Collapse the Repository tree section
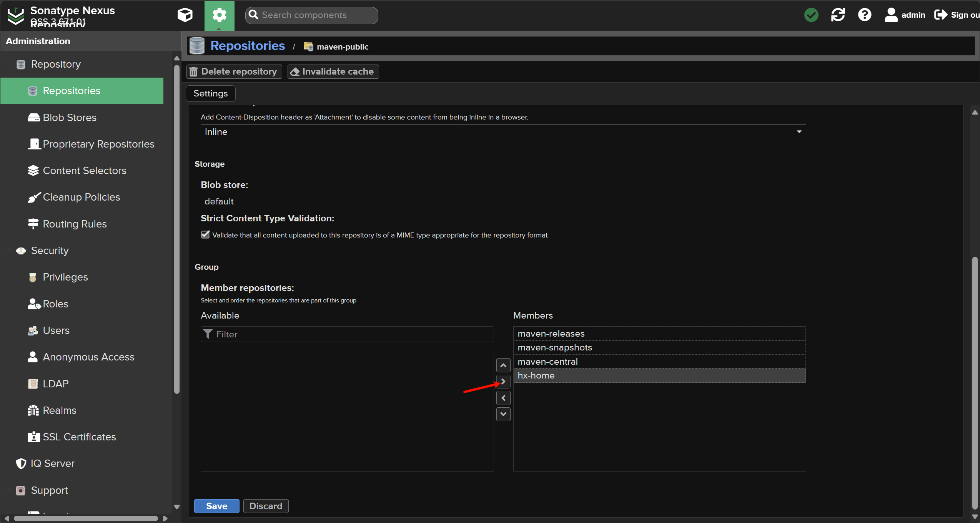 pos(8,64)
